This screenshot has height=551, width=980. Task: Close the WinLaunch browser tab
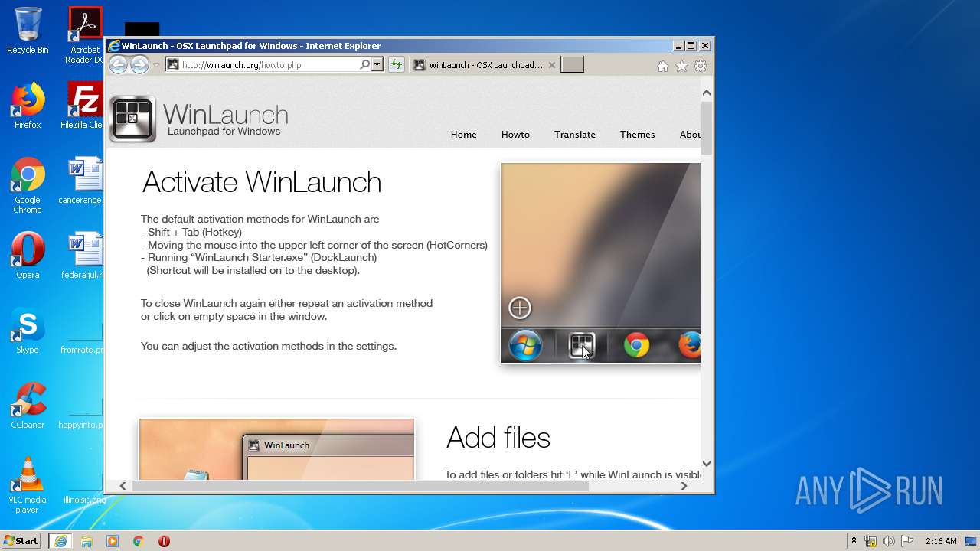point(552,65)
